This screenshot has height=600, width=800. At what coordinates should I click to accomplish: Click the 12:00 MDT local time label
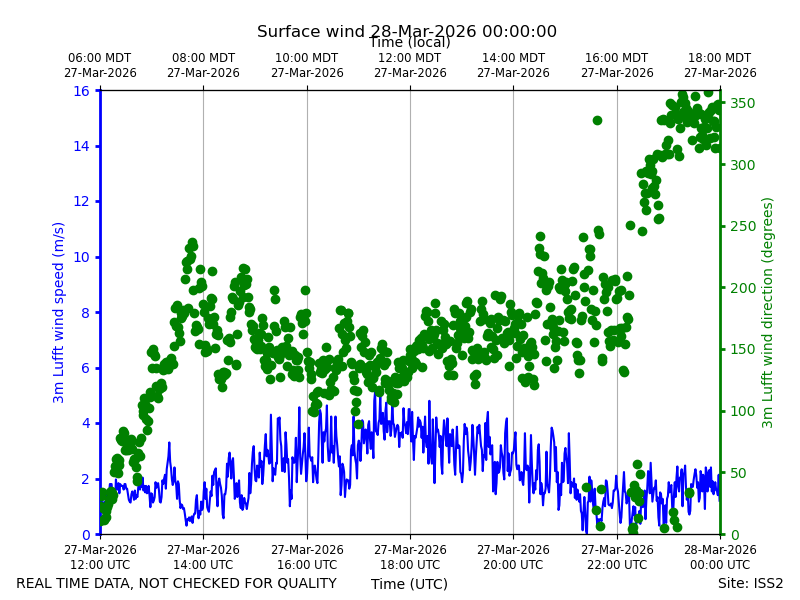410,65
